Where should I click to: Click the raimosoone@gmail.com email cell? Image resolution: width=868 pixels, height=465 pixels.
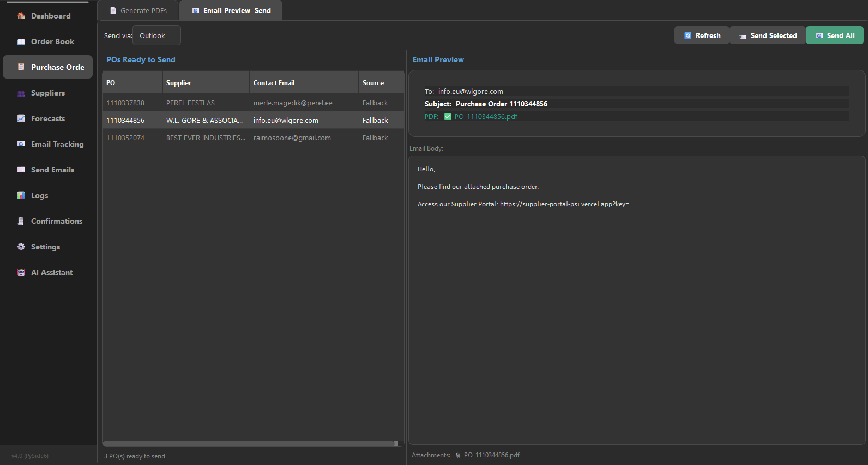pos(304,138)
